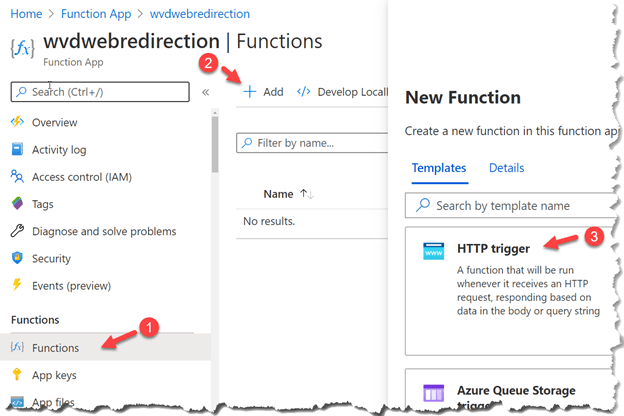Open wvdwebredirection breadcrumb link

[x=200, y=14]
